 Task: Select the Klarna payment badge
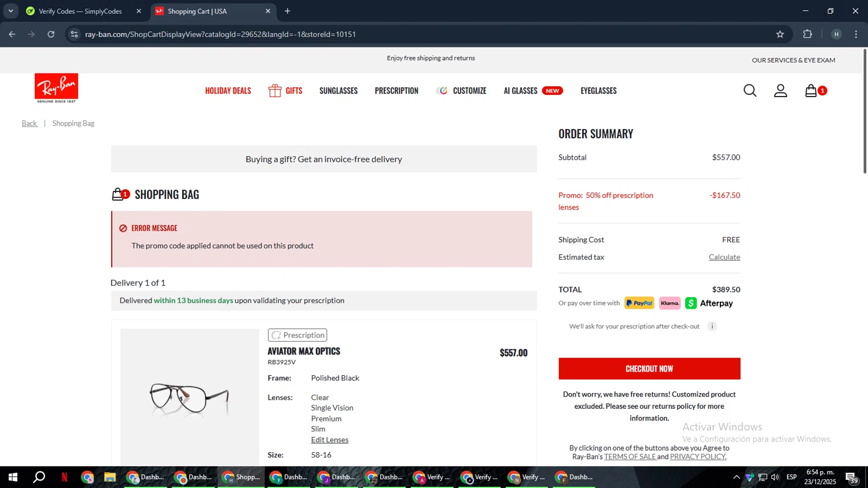(670, 303)
